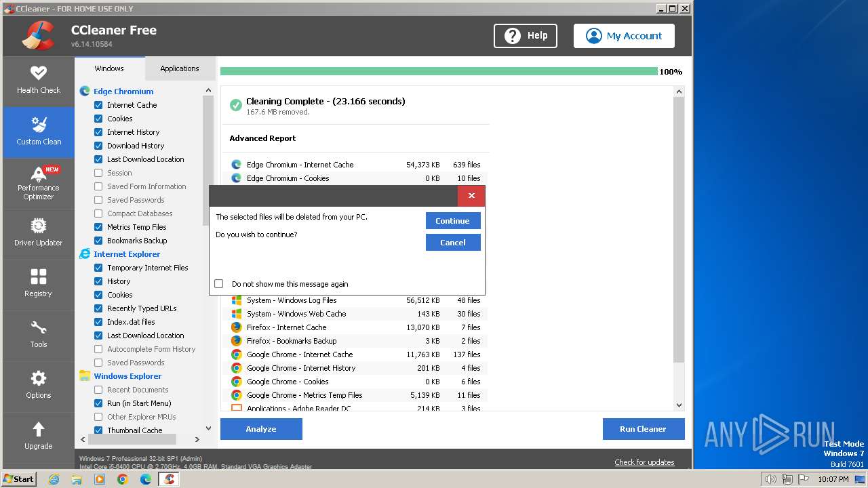
Task: Uncheck Recently Typed URLs
Action: (98, 308)
